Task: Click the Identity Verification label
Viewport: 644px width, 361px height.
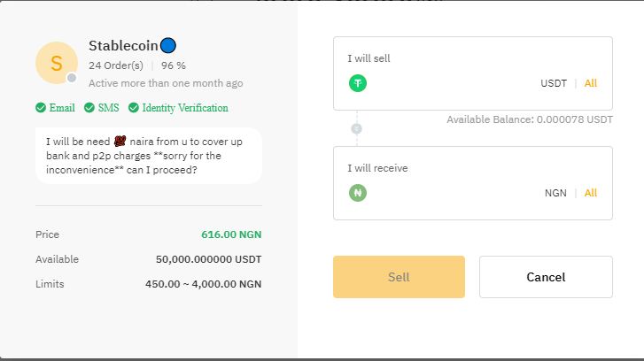Action: (x=185, y=108)
